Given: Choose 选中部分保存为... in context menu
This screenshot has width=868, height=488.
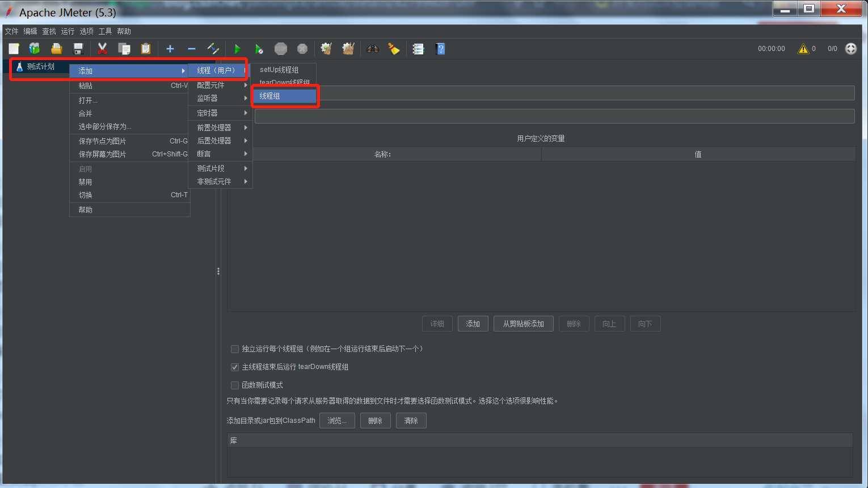Looking at the screenshot, I should click(130, 126).
